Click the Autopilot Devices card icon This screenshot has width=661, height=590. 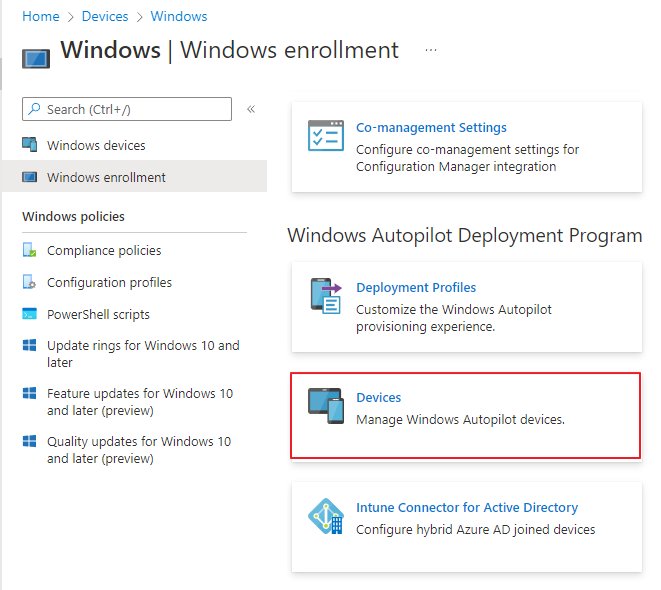click(x=326, y=406)
